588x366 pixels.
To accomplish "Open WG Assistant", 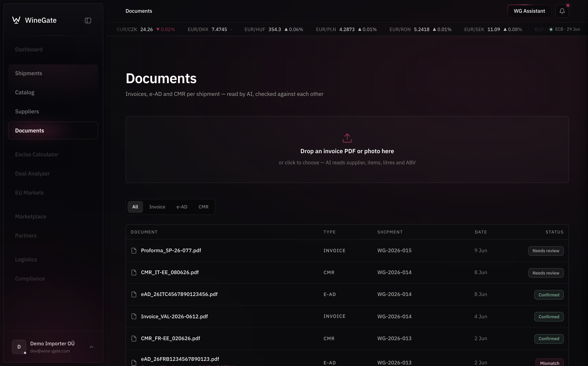I will [x=529, y=11].
